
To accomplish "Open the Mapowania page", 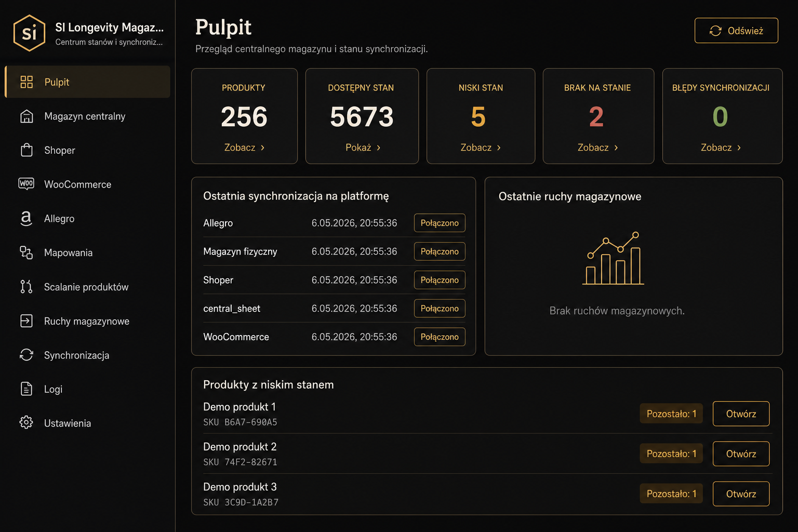I will pos(87,252).
